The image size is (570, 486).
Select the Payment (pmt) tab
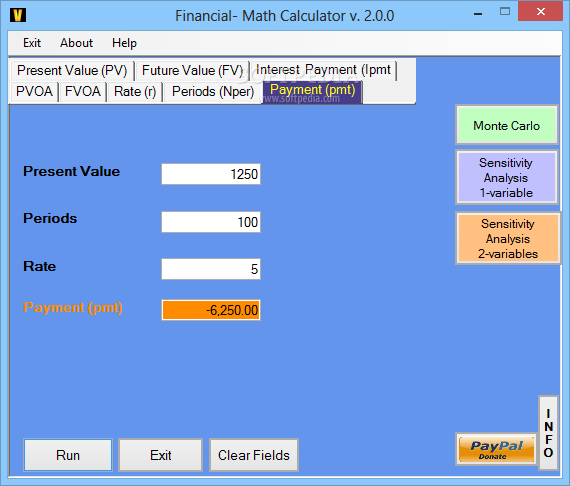[313, 91]
